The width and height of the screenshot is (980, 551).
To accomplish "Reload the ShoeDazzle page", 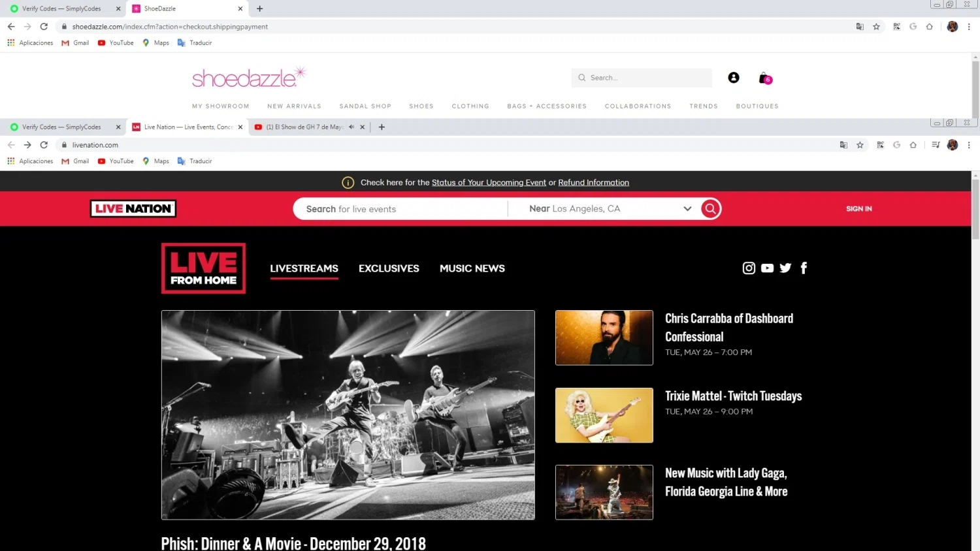I will 44,27.
